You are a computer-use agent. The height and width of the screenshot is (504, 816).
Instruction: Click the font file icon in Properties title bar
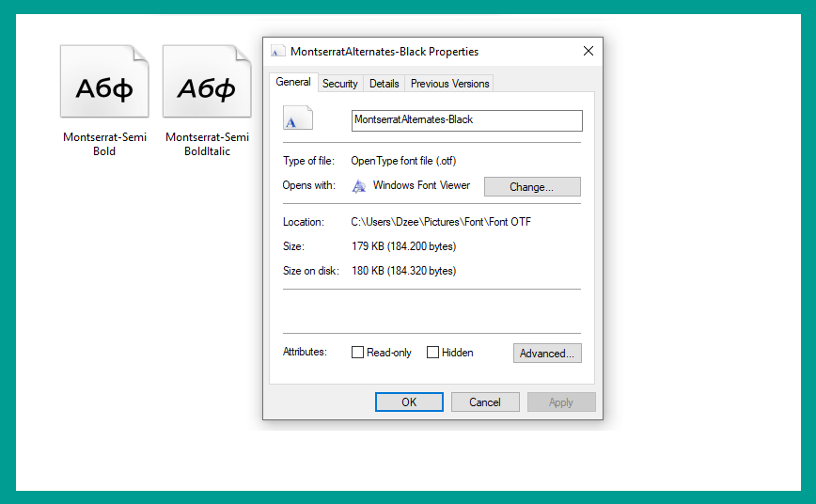(278, 51)
